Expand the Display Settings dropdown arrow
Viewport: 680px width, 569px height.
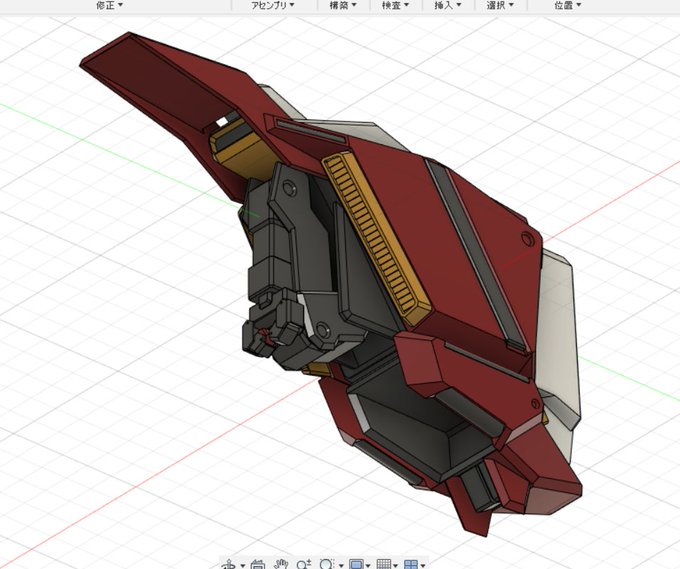pos(368,566)
